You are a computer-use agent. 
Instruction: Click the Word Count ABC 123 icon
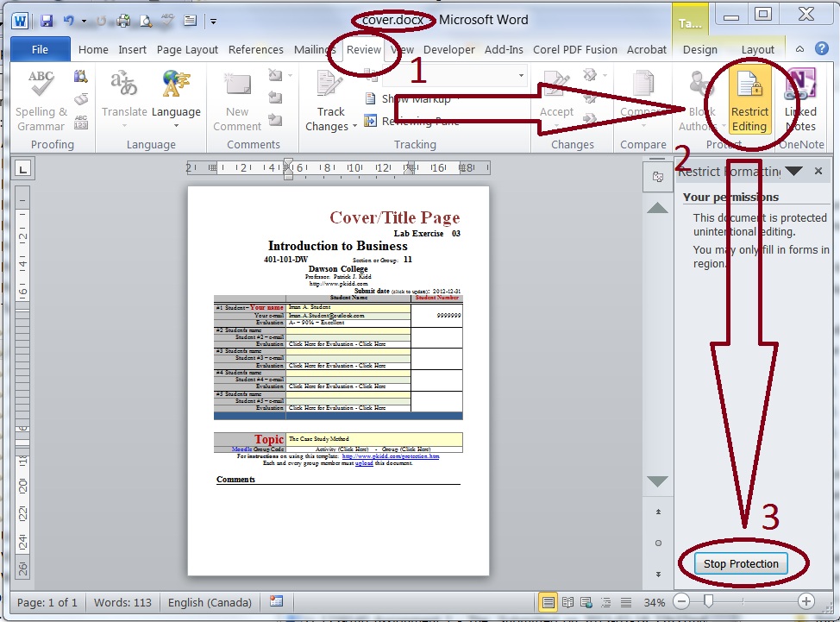81,123
